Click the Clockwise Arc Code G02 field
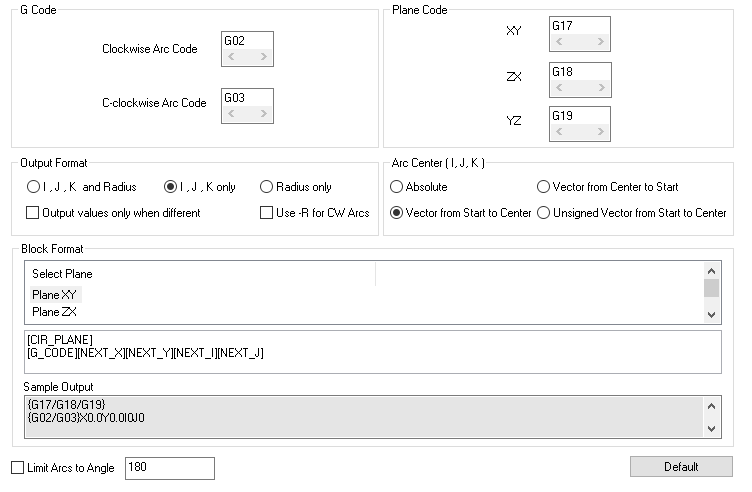This screenshot has width=752, height=492. 247,41
